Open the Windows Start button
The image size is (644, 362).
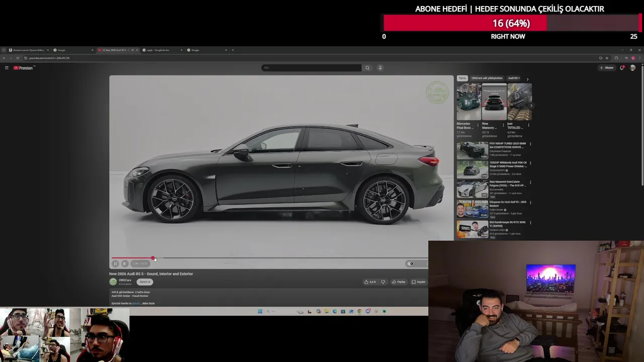coord(260,311)
